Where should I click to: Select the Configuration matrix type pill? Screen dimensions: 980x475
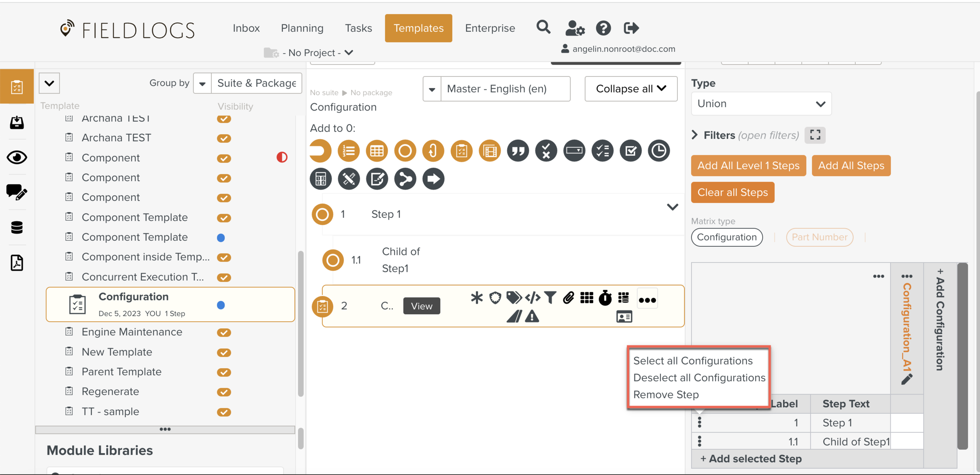click(x=727, y=237)
